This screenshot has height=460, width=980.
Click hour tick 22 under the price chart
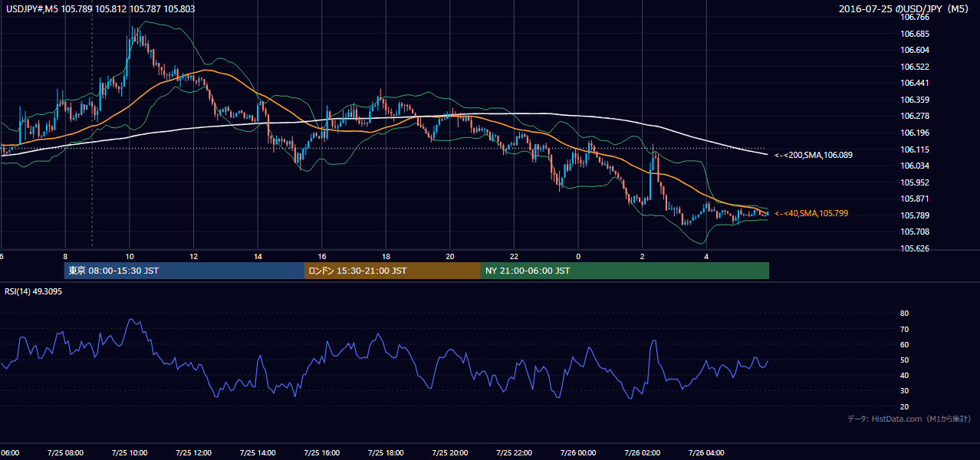(514, 257)
